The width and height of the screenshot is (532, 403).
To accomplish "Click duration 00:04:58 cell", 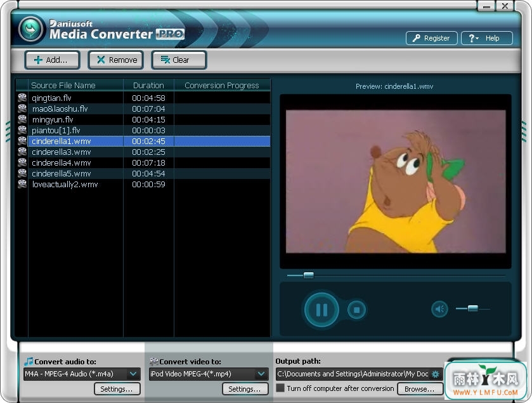I will pyautogui.click(x=148, y=98).
